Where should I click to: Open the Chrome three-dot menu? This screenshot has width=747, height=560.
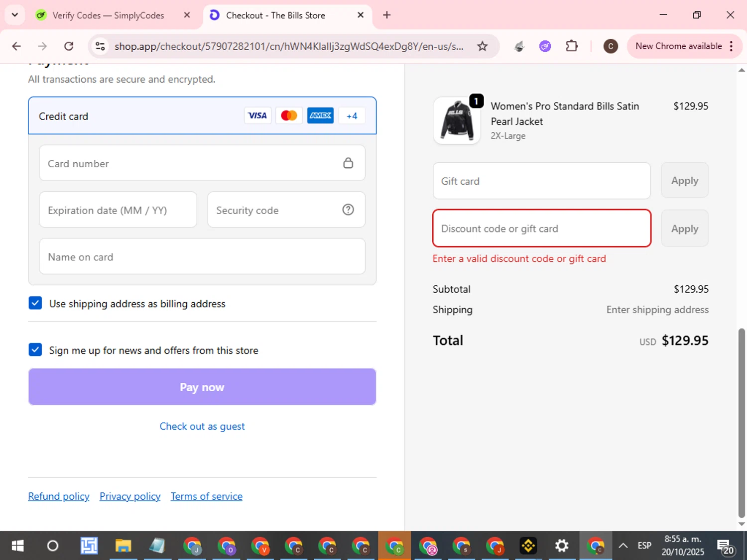(731, 46)
